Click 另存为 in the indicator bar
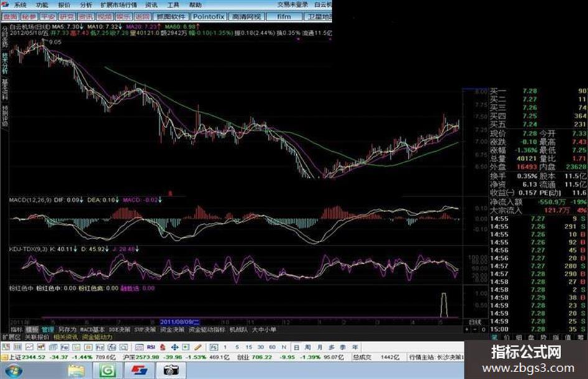 click(x=67, y=329)
